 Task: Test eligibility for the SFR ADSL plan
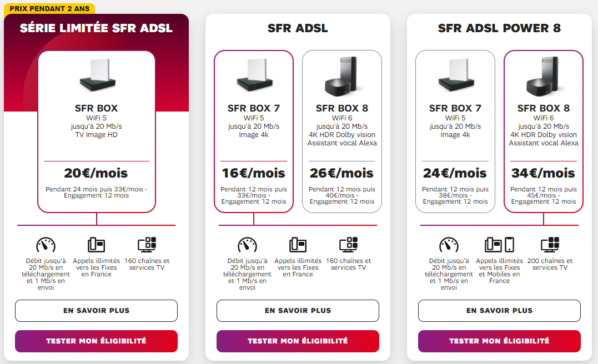(x=298, y=341)
